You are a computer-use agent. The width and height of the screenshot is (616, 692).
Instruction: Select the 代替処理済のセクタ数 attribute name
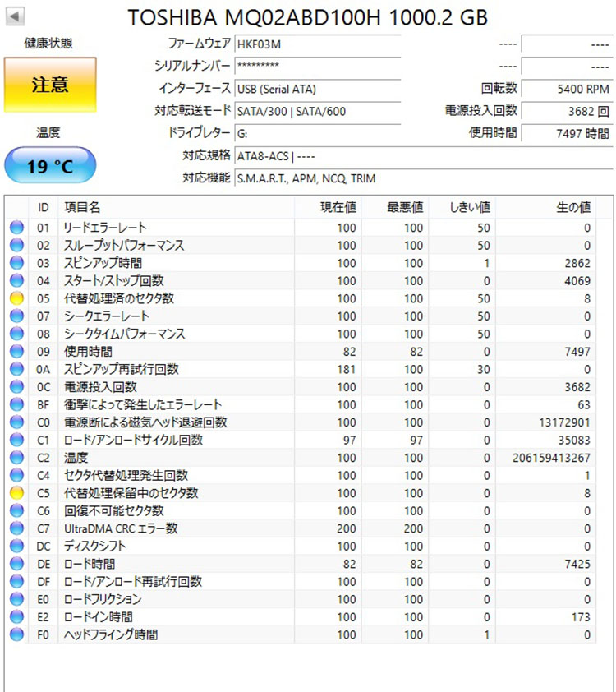click(x=119, y=298)
